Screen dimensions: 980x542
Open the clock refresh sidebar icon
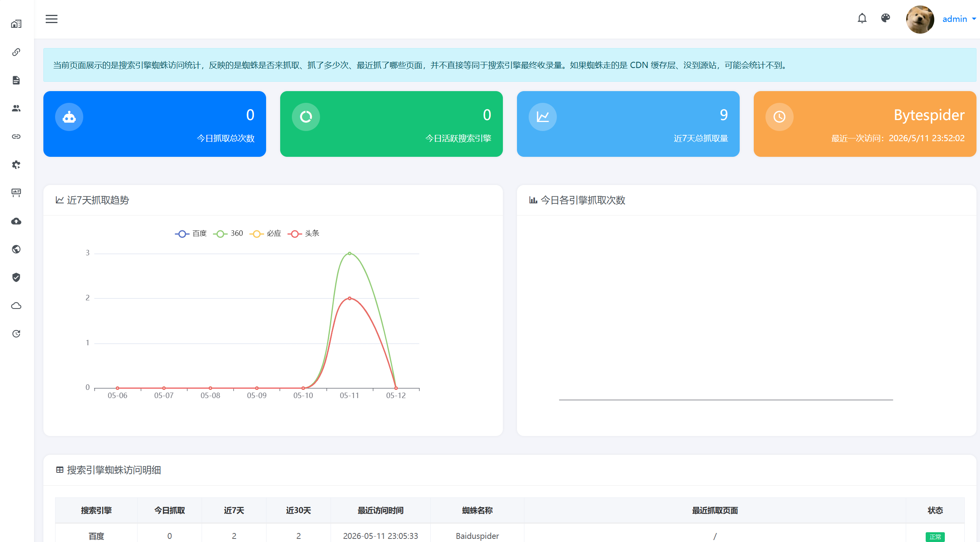tap(16, 334)
